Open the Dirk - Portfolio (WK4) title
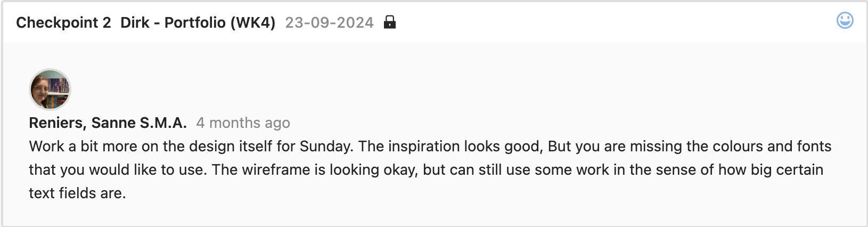Screen dimensions: 868x227 [x=198, y=22]
